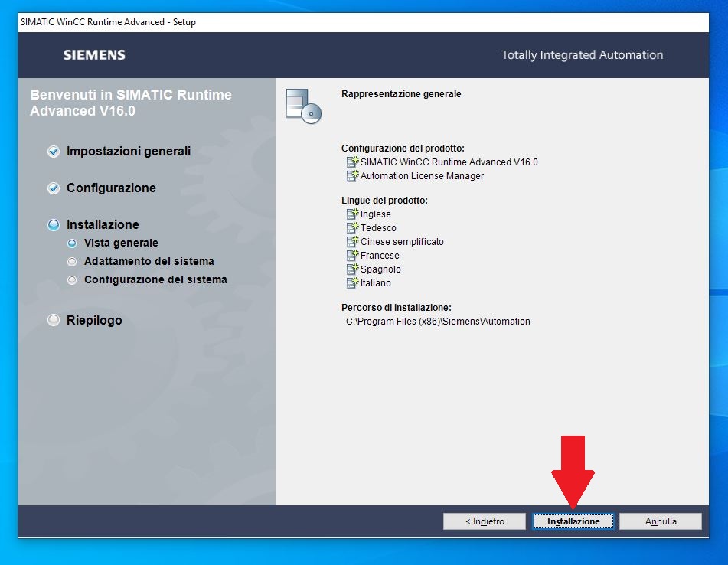The width and height of the screenshot is (728, 565).
Task: Click the Totally Integrated Automation header text
Action: pos(583,55)
